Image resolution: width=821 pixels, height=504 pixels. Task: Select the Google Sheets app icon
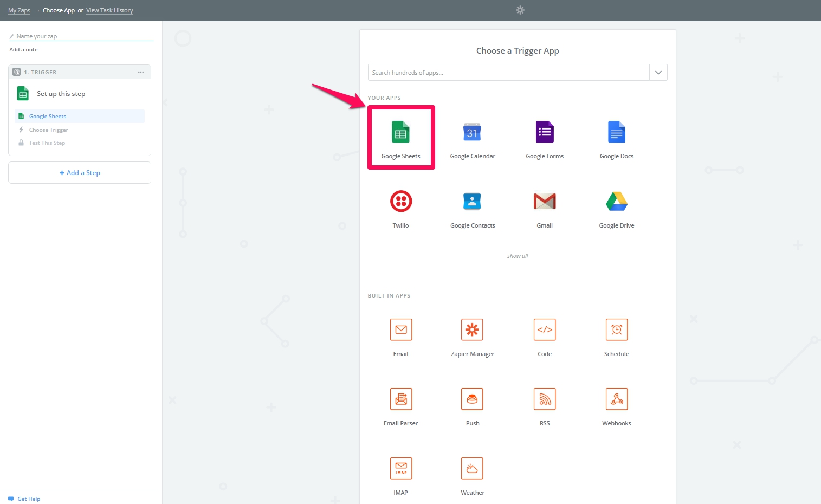coord(400,133)
